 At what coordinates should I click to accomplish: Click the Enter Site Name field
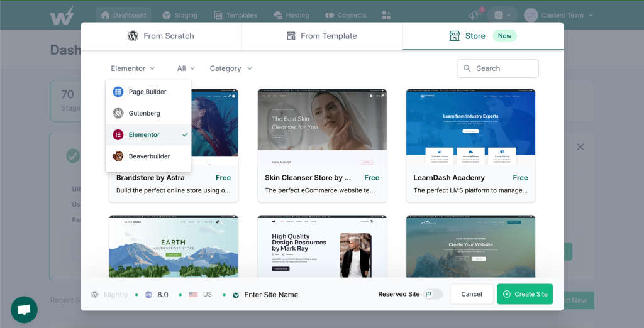pos(271,294)
